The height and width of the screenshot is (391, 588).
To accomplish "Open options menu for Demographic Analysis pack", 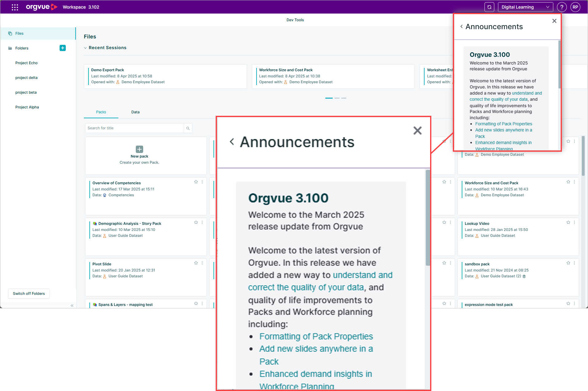I will click(x=202, y=222).
